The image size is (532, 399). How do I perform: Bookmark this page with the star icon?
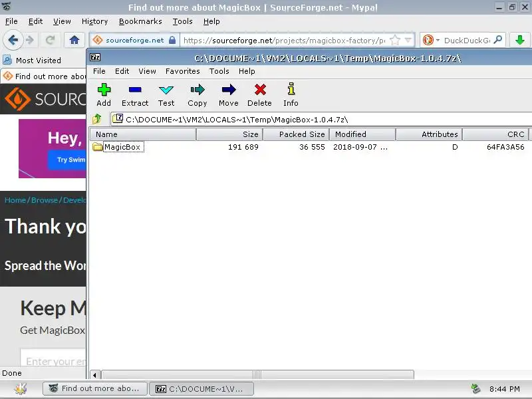click(x=395, y=41)
